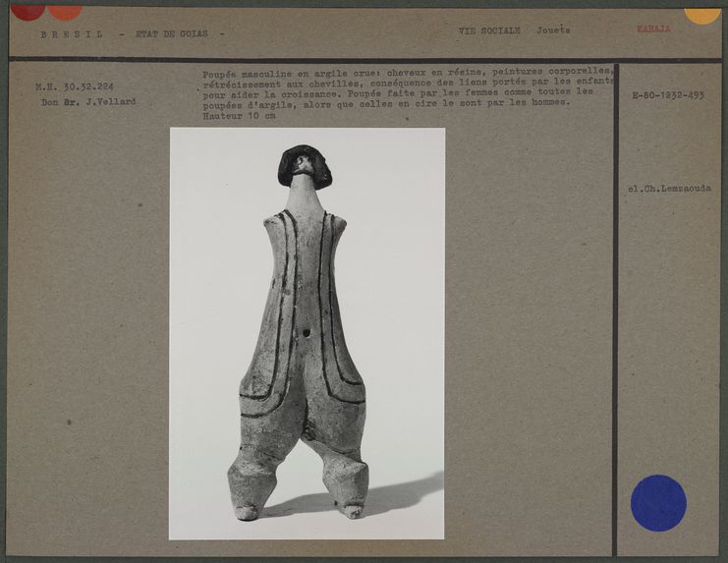Select the VIE SOCIALE category label
This screenshot has width=728, height=563.
(x=488, y=30)
